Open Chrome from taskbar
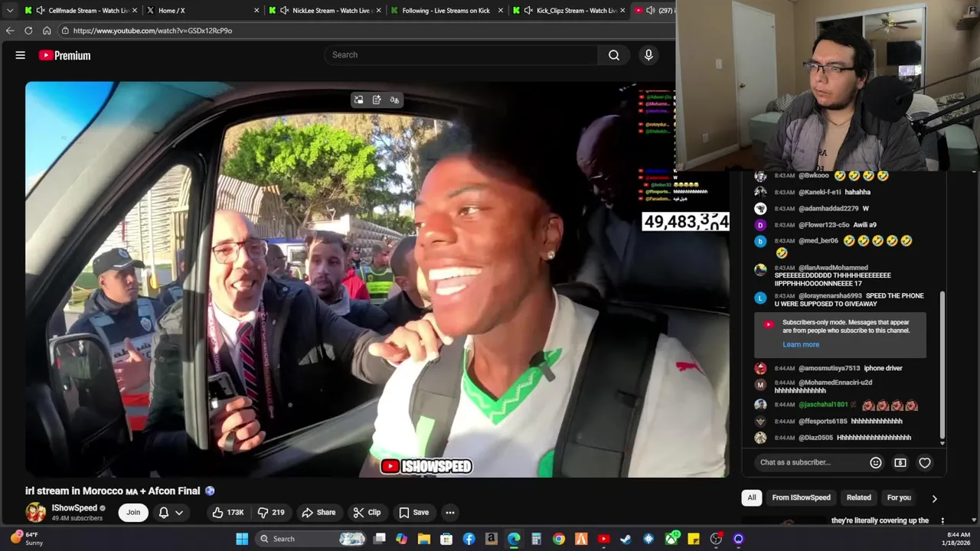This screenshot has height=551, width=980. (x=559, y=539)
